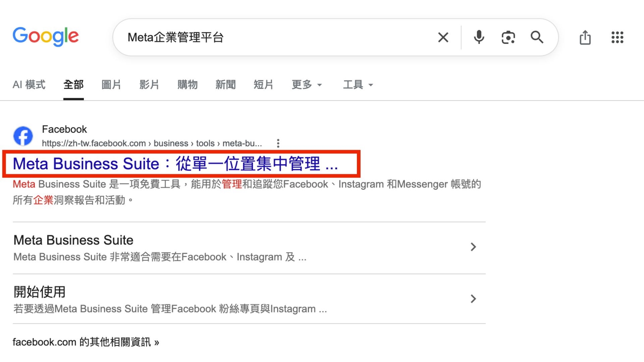Start voice search with microphone icon
Viewport: 644px width, 362px height.
point(479,37)
